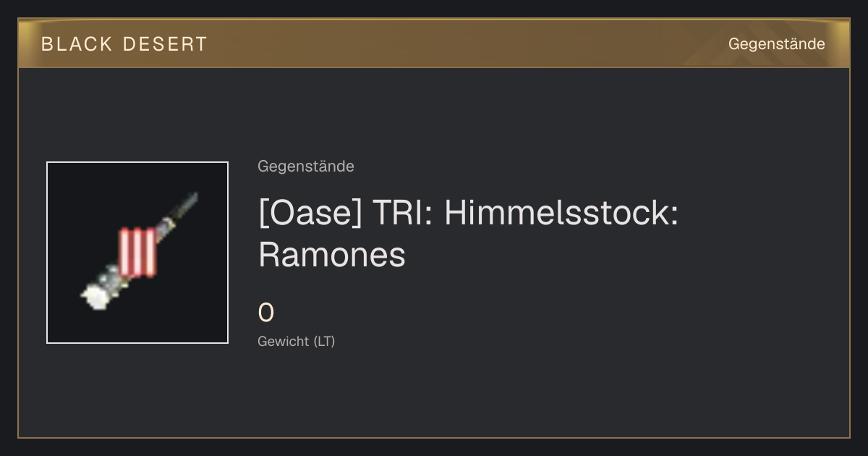
Task: Click the red striped section of the staff icon
Action: pyautogui.click(x=137, y=252)
